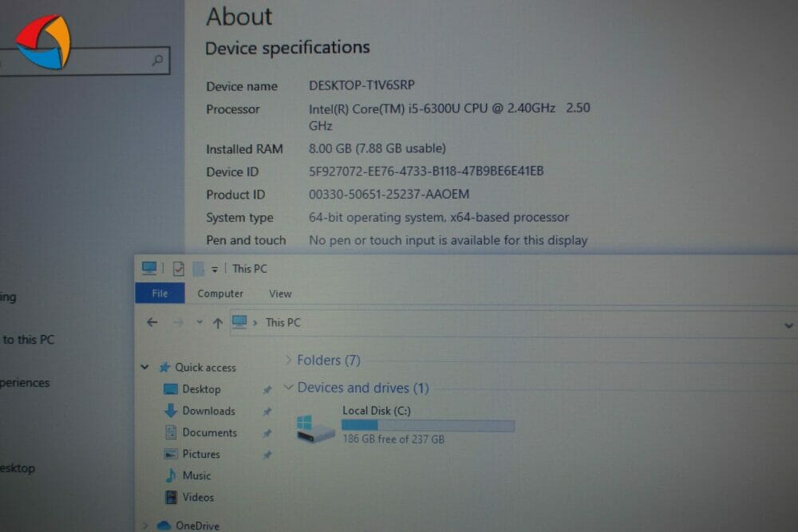
Task: Expand the Folders (7) group
Action: pos(288,360)
